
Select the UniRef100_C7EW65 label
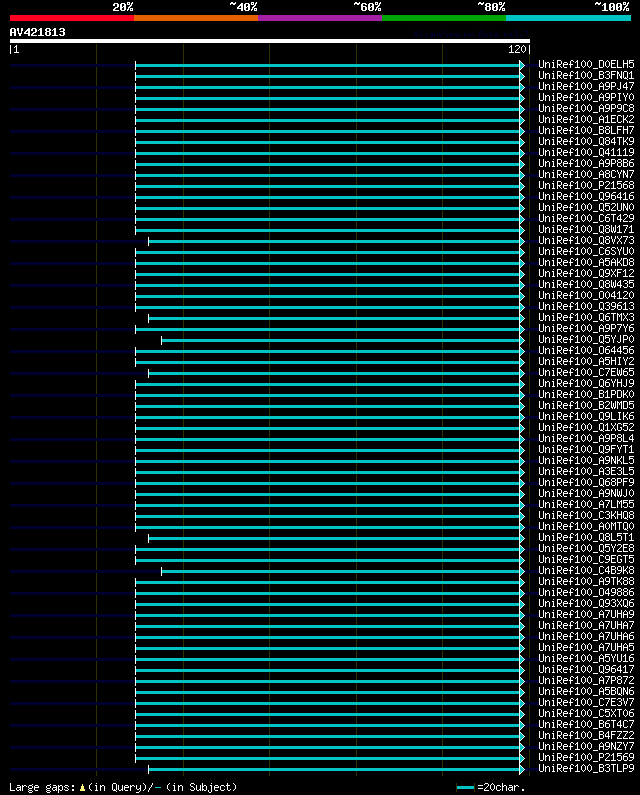click(x=586, y=372)
